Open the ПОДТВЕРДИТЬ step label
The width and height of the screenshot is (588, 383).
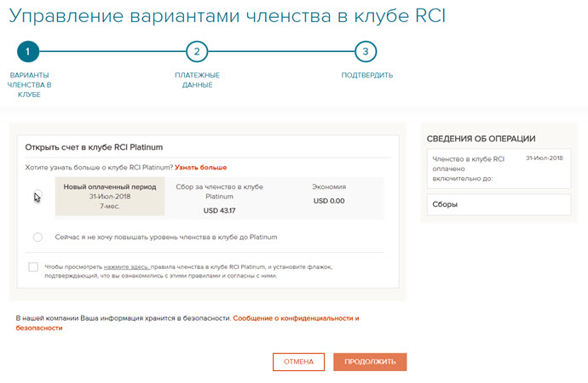367,75
